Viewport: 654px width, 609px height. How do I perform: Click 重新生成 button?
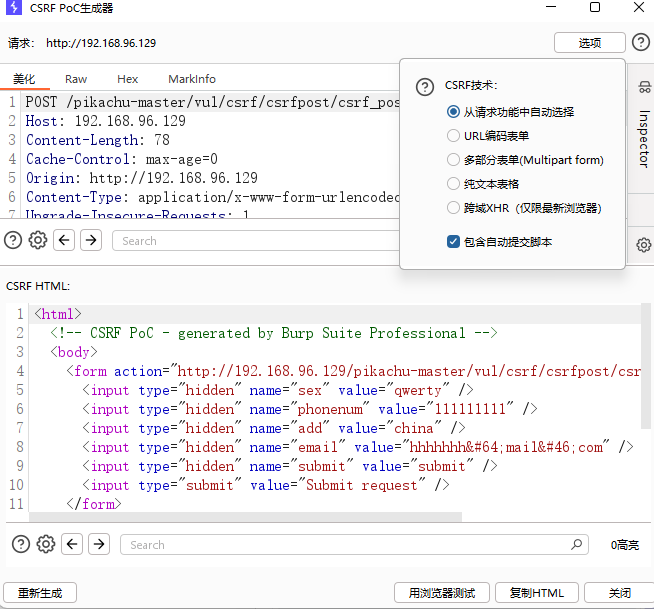pos(40,592)
